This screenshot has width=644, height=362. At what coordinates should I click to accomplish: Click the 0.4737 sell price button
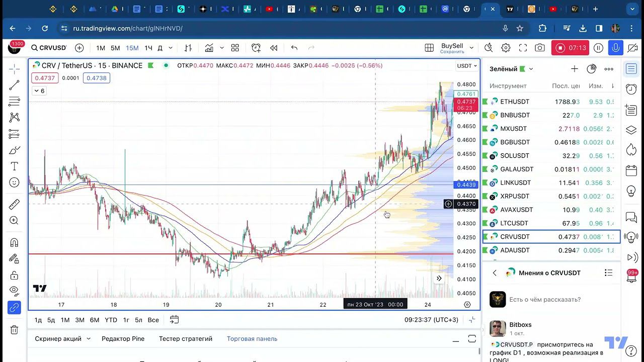[45, 78]
